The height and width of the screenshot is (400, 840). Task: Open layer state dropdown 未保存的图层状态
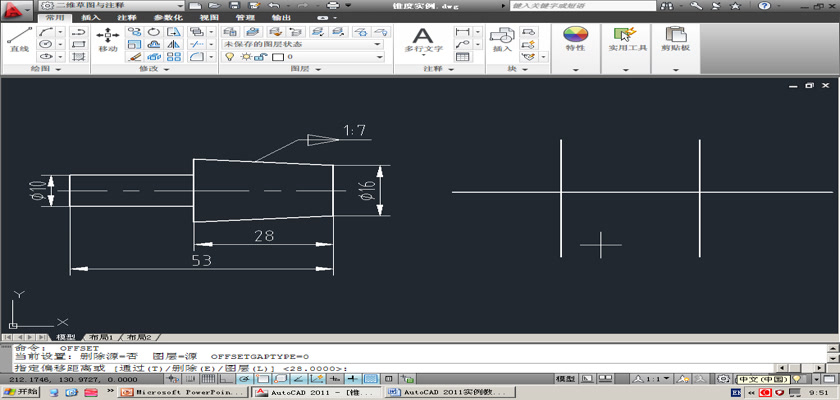coord(303,44)
